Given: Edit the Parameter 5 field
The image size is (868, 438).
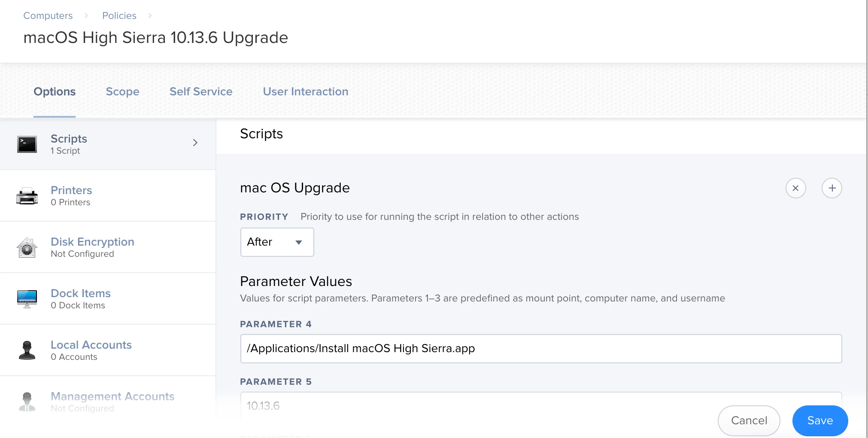Looking at the screenshot, I should (541, 406).
